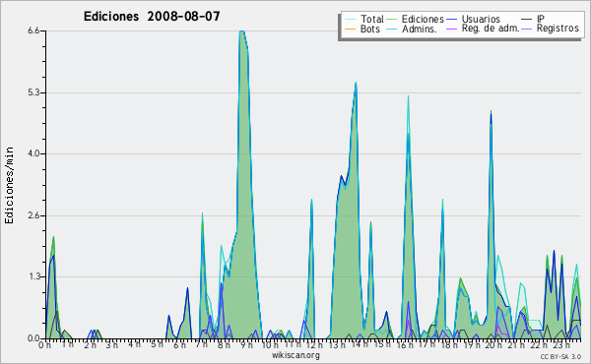Click the 'Reg. de adm.' legend label

tap(491, 29)
